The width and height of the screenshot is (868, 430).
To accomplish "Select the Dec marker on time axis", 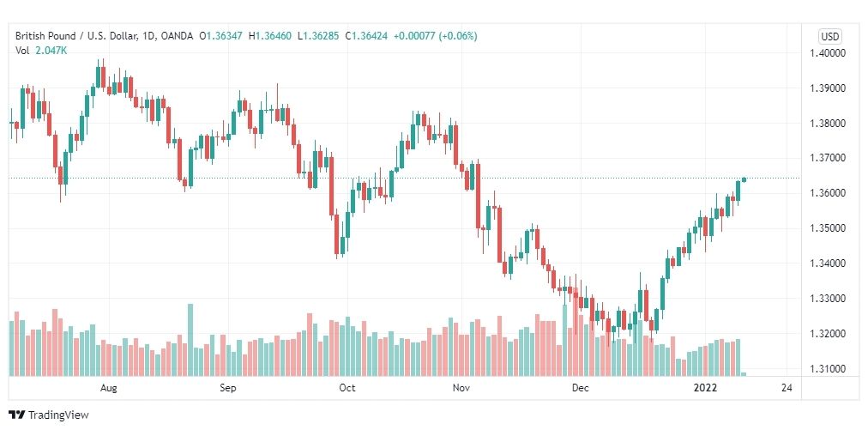I will tap(580, 388).
